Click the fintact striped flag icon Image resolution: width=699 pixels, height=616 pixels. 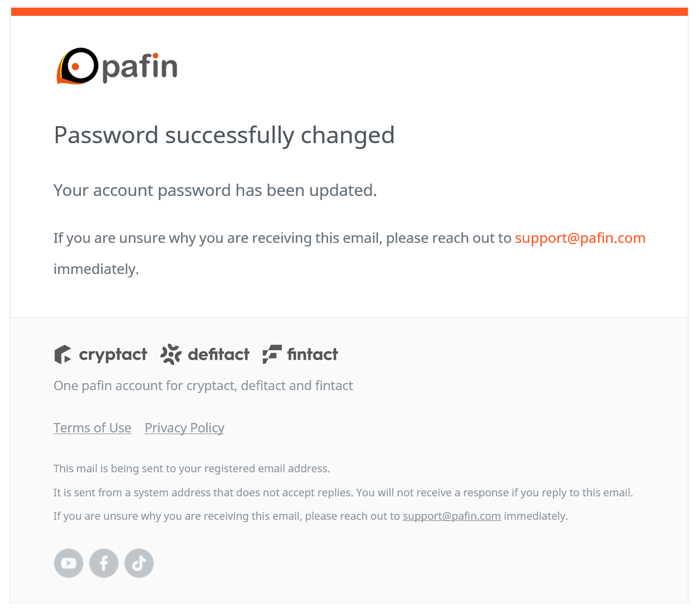click(272, 354)
